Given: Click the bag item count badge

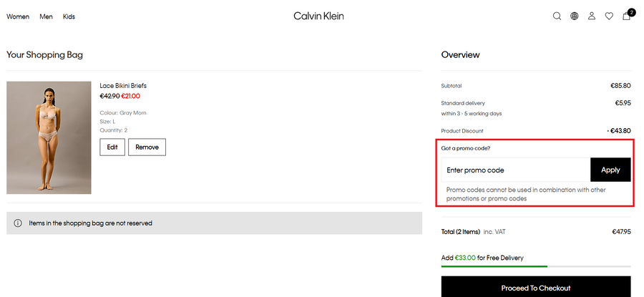Looking at the screenshot, I should 631,11.
